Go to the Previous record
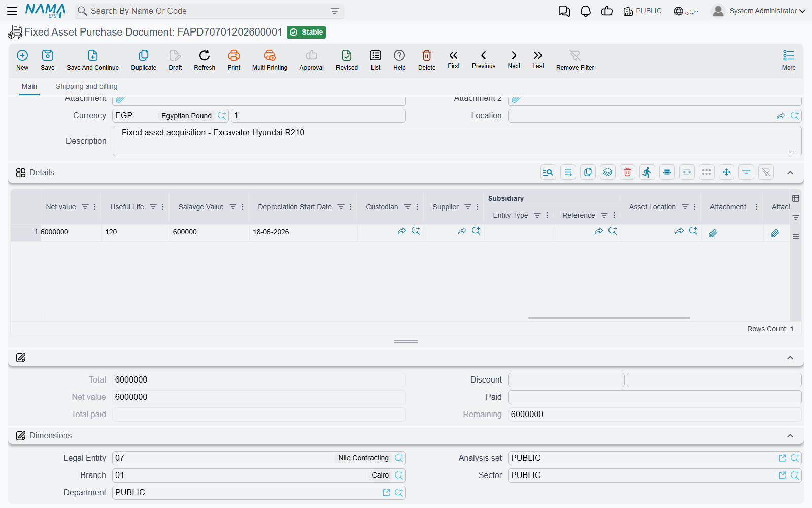The height and width of the screenshot is (508, 812). (x=484, y=59)
